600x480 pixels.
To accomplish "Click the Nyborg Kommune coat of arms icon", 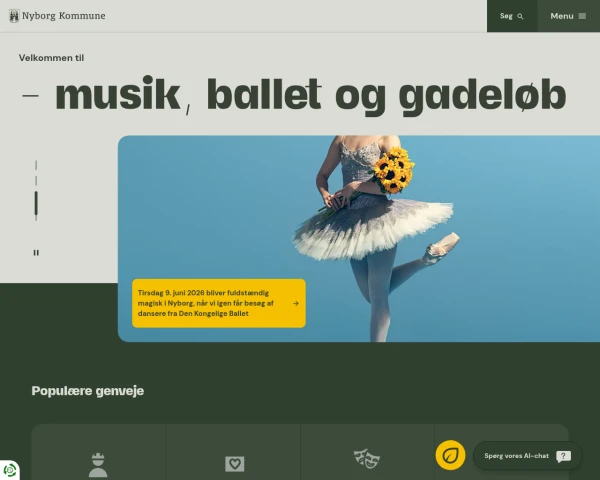I will coord(14,16).
